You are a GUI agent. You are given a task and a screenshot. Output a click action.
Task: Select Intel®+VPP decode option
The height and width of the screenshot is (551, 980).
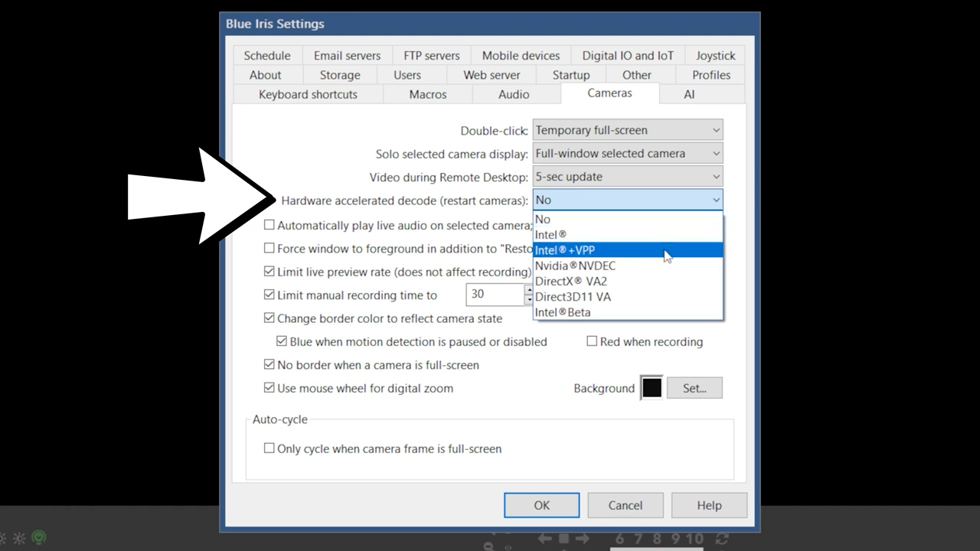(x=628, y=250)
